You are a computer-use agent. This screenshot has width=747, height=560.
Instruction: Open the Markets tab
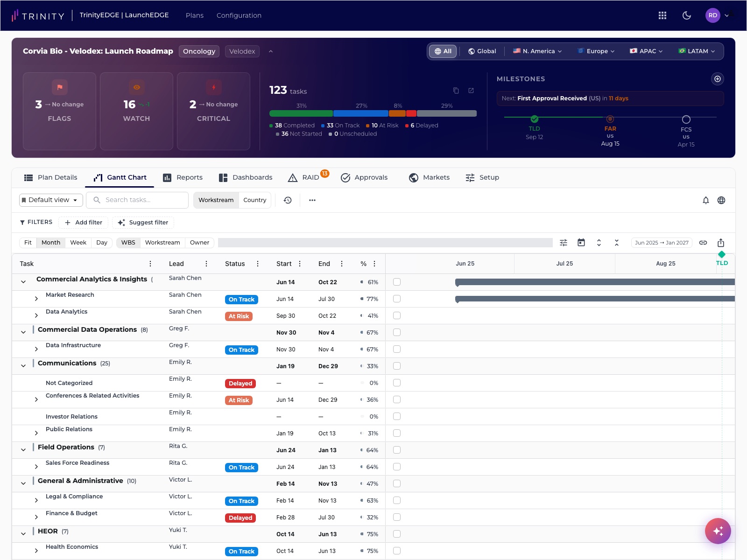[430, 177]
